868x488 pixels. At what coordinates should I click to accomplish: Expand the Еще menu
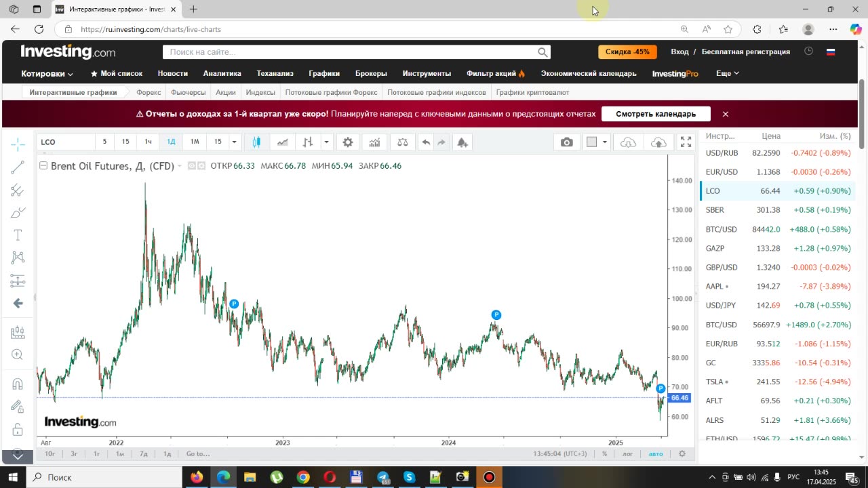(727, 73)
